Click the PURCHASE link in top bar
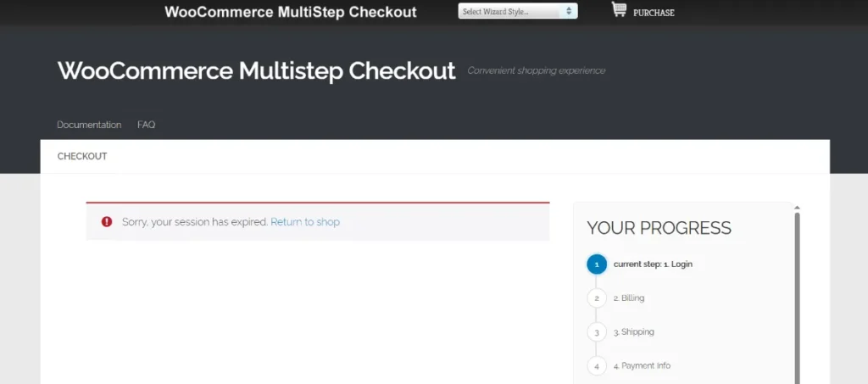This screenshot has height=384, width=868. (x=654, y=13)
